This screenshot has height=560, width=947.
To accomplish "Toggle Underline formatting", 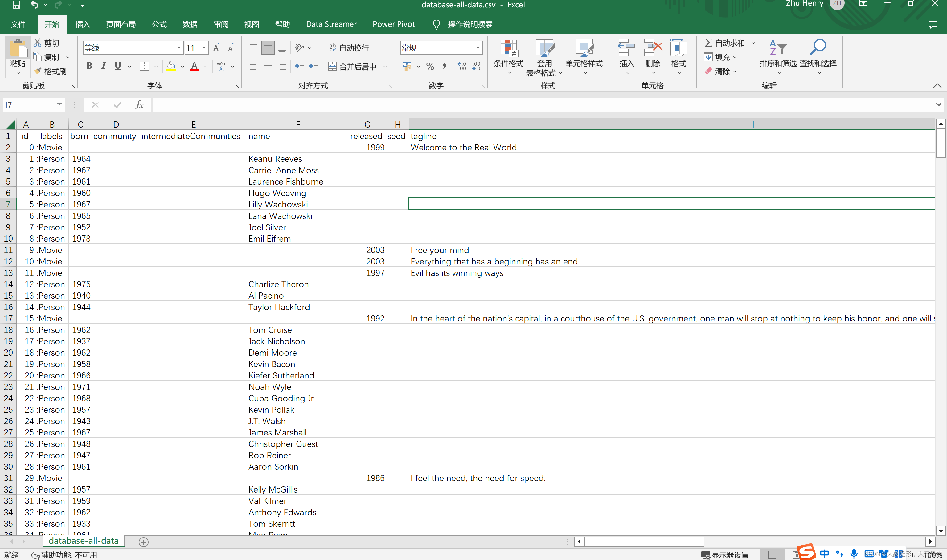I will (118, 66).
